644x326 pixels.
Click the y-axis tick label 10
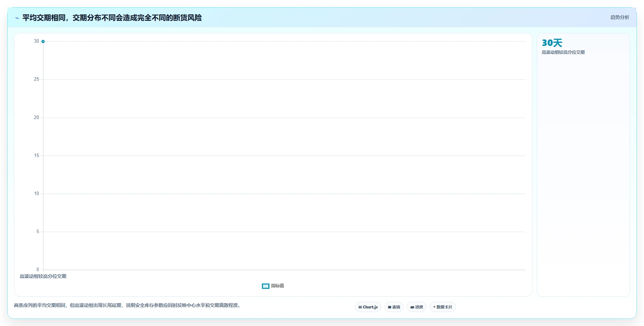37,194
